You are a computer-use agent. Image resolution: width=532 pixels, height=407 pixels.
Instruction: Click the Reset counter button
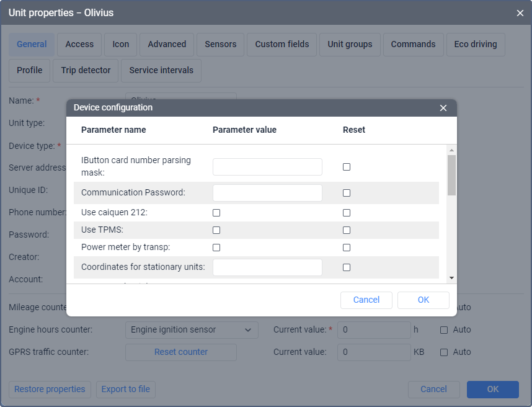[x=180, y=352]
